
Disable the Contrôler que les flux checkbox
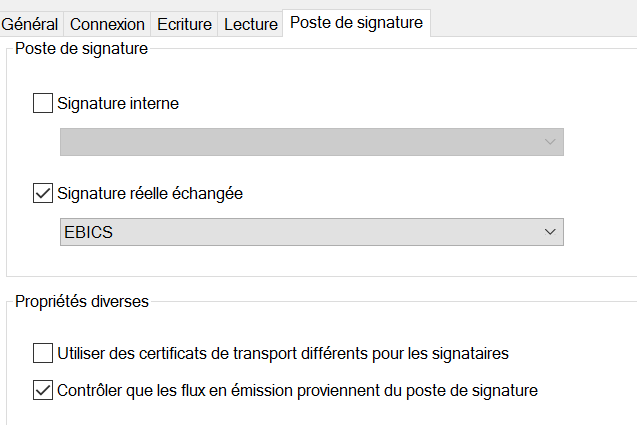pyautogui.click(x=43, y=390)
